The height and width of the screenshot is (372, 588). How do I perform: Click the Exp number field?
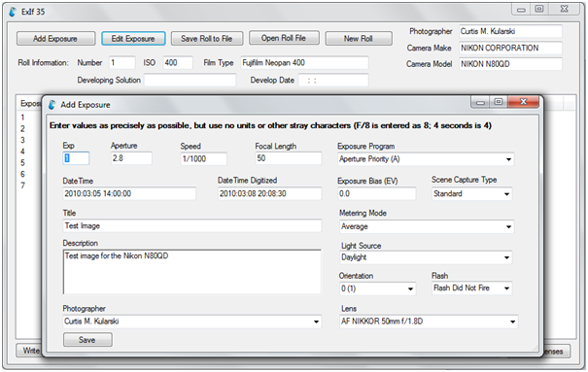(x=76, y=158)
